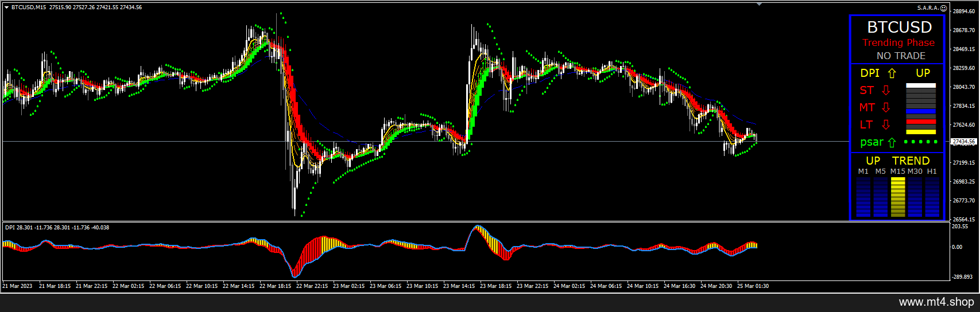Click the 23 Mar 14:15 time label
The image size is (980, 312).
coord(459,286)
